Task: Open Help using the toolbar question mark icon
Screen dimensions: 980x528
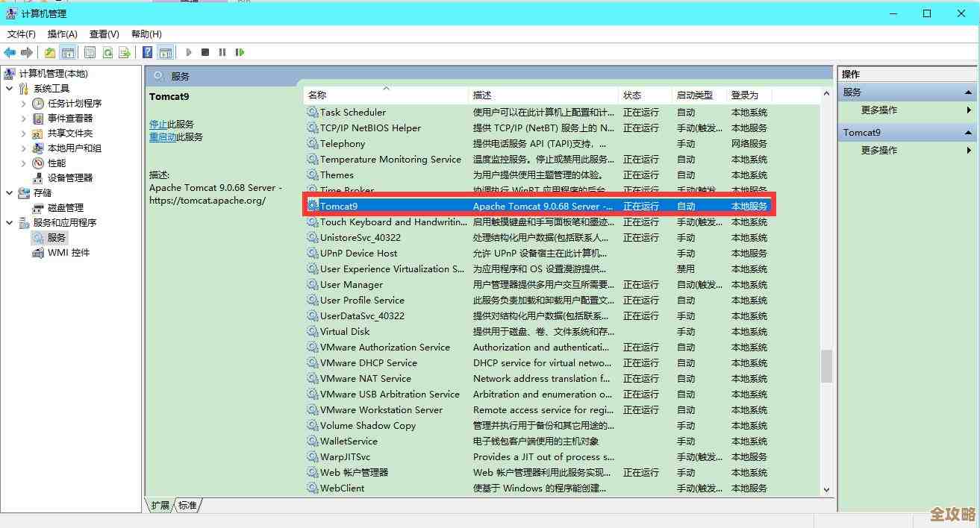Action: (146, 52)
